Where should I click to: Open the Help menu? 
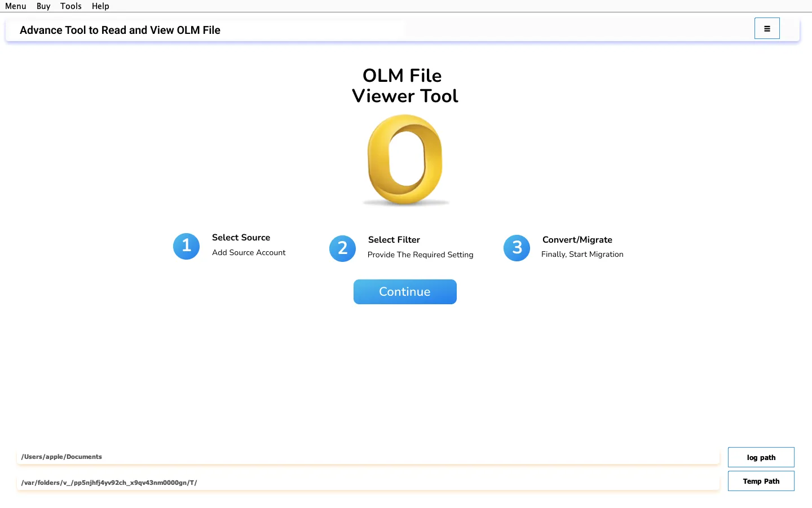[100, 6]
